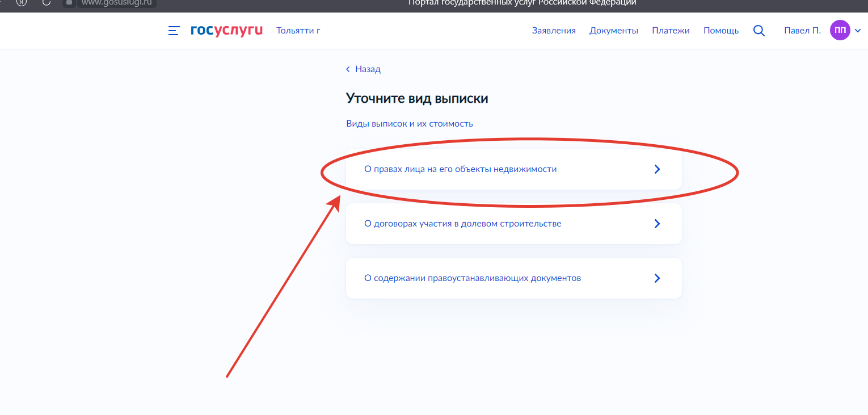
Task: Expand the user account dropdown chevron
Action: [x=857, y=31]
